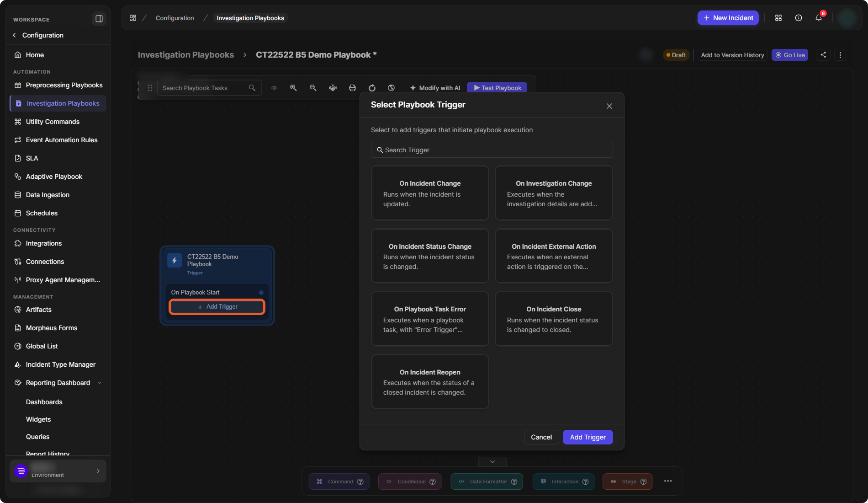The width and height of the screenshot is (868, 503).
Task: Open Artifacts
Action: [x=58, y=310]
